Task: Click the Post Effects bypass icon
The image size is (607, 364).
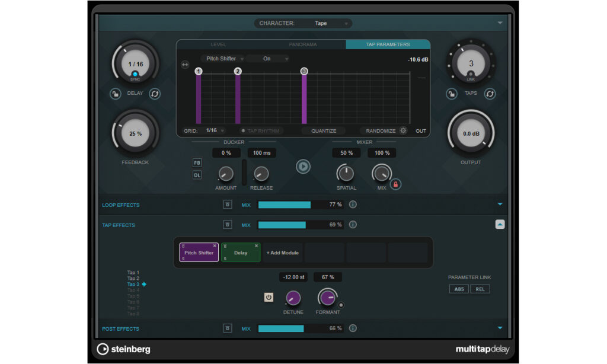Action: click(228, 328)
